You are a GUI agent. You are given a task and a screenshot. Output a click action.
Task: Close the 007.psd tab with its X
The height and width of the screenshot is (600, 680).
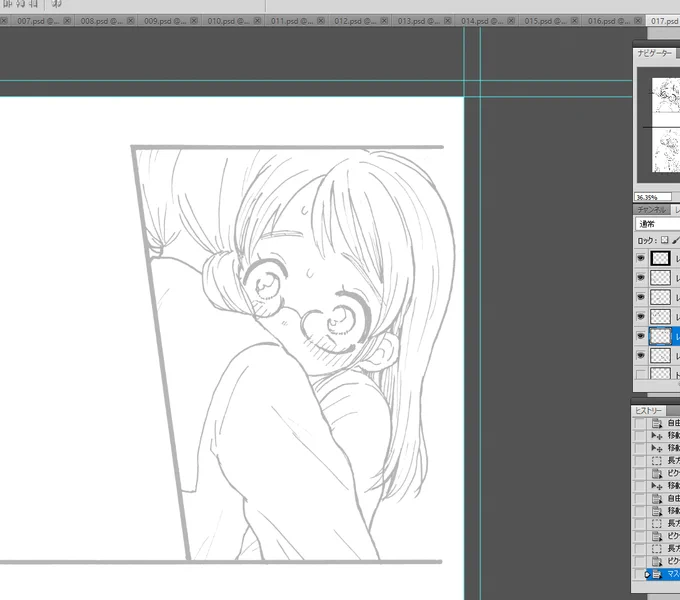(67, 20)
